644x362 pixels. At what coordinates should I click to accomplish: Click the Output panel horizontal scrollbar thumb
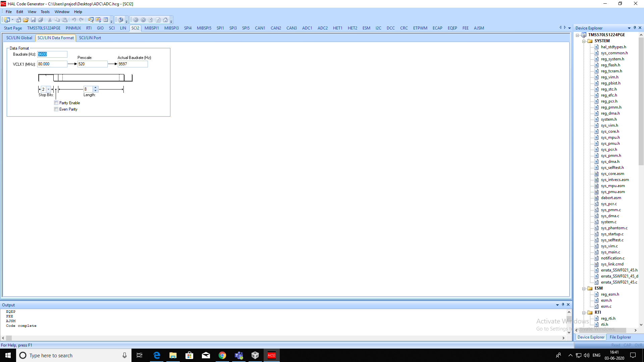[x=9, y=338]
